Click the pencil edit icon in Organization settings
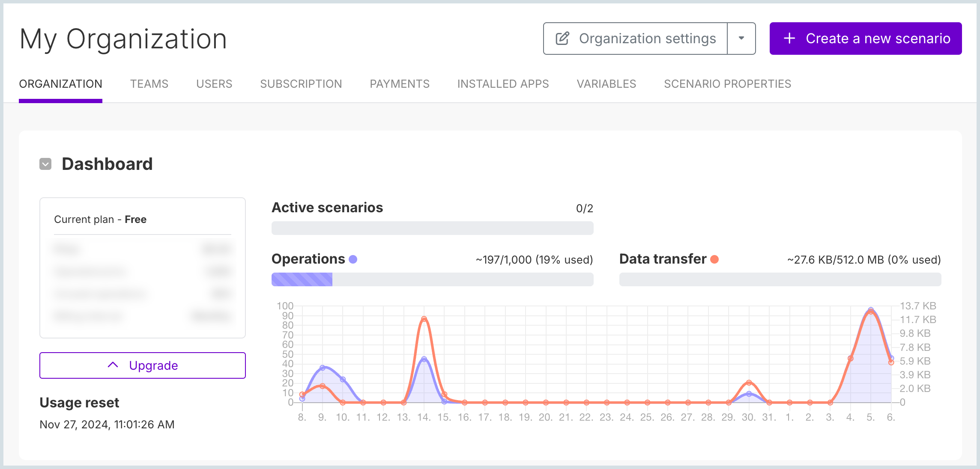 [562, 39]
